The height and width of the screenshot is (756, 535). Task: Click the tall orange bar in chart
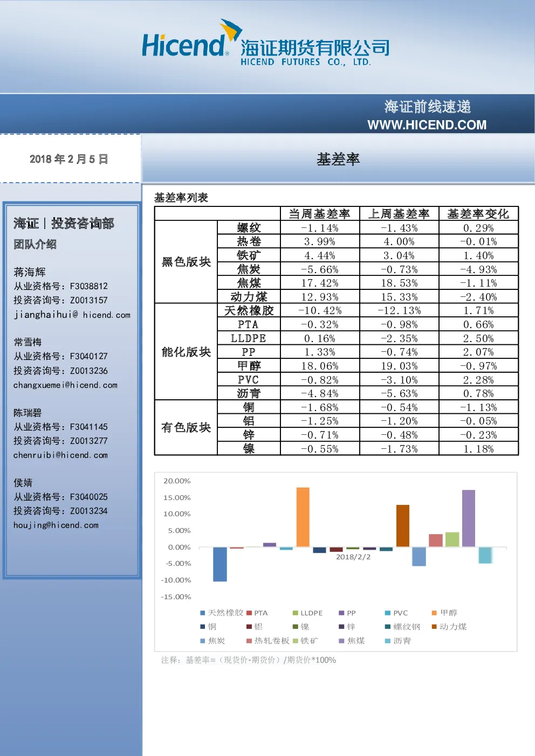tap(303, 517)
